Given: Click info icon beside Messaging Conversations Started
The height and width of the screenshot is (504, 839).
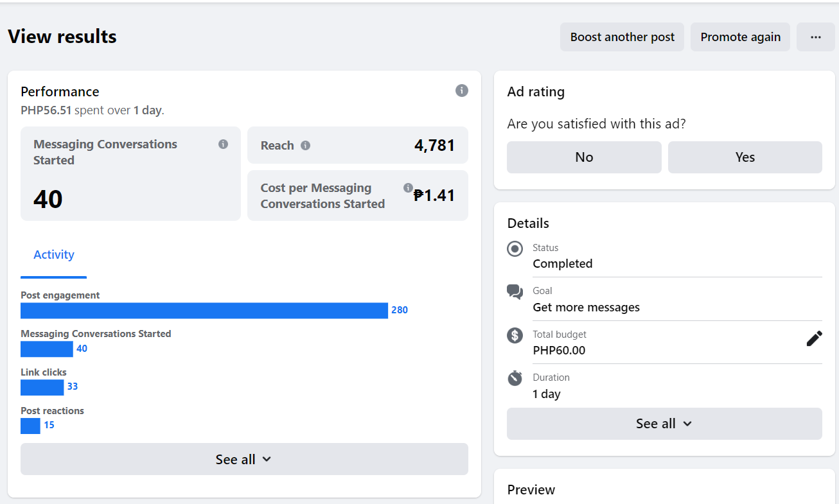Looking at the screenshot, I should (x=223, y=144).
